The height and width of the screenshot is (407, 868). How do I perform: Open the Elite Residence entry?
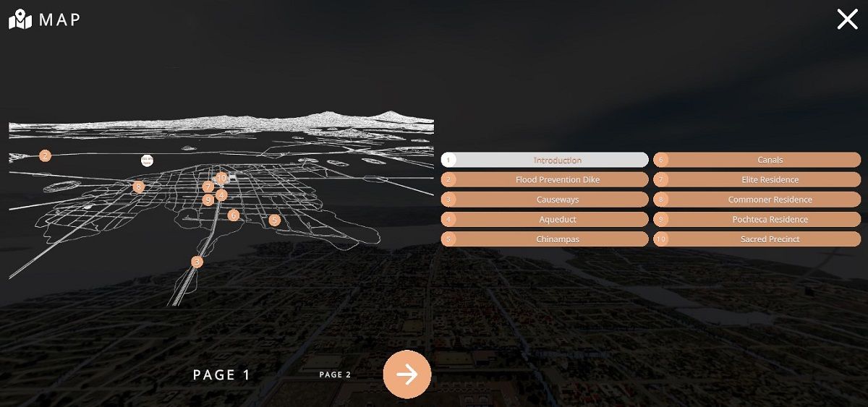757,179
